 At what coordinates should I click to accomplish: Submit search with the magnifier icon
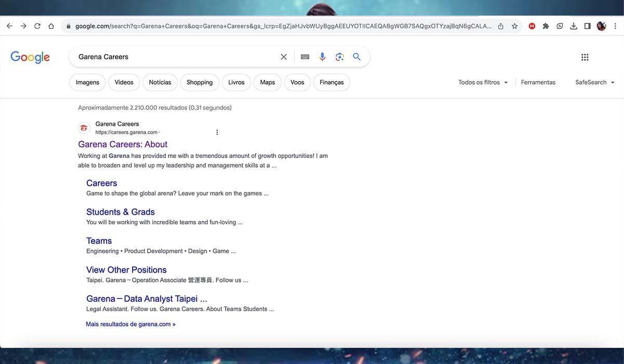357,57
